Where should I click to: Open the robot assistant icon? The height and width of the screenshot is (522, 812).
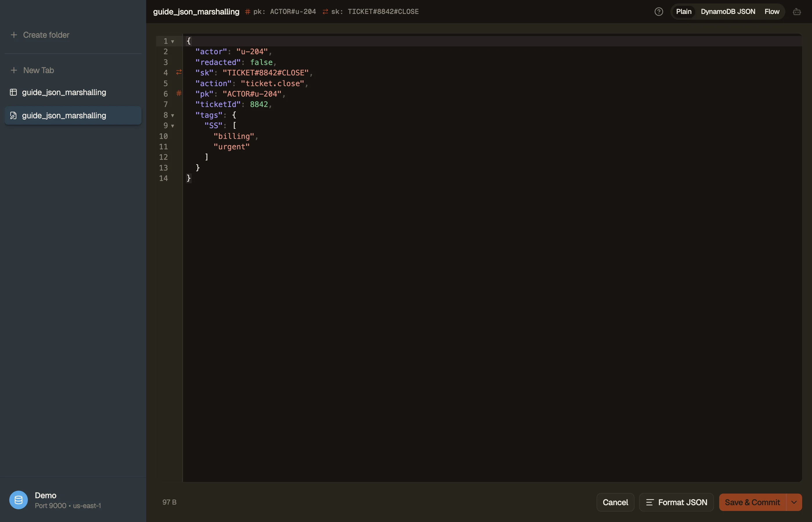[x=797, y=12]
